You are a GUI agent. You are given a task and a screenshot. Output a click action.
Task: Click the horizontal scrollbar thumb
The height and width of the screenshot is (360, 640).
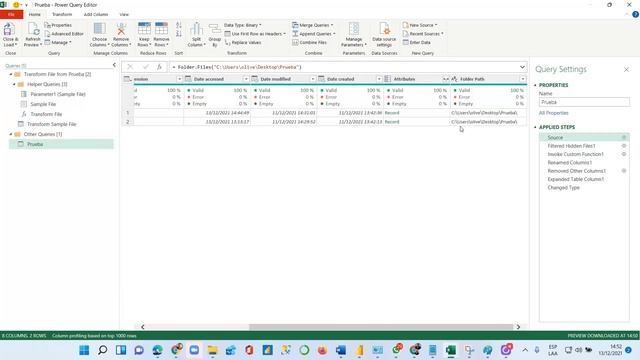tap(381, 327)
